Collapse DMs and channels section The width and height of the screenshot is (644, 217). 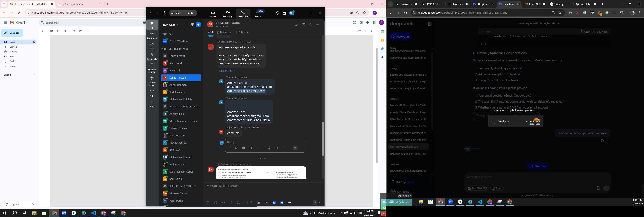[x=162, y=49]
